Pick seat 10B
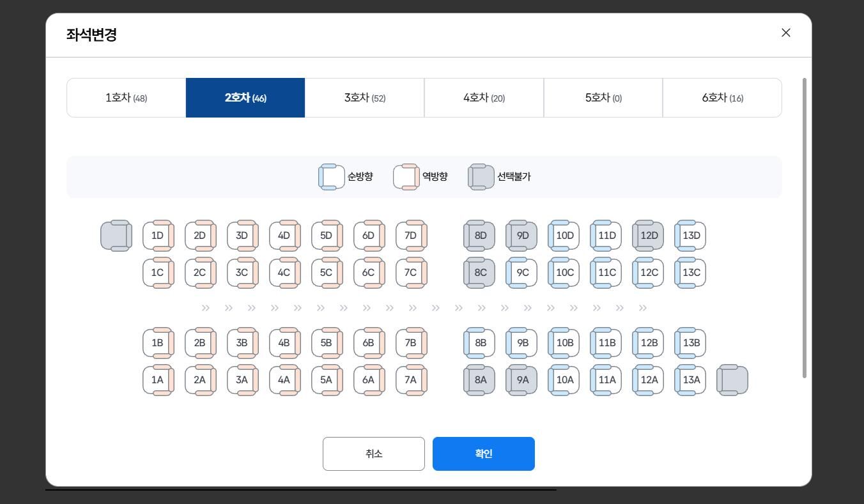Image resolution: width=864 pixels, height=504 pixels. click(x=564, y=343)
